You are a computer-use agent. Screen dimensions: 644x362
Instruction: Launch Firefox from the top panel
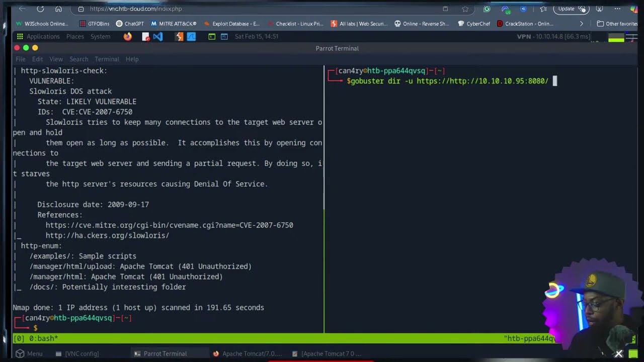[x=128, y=37]
